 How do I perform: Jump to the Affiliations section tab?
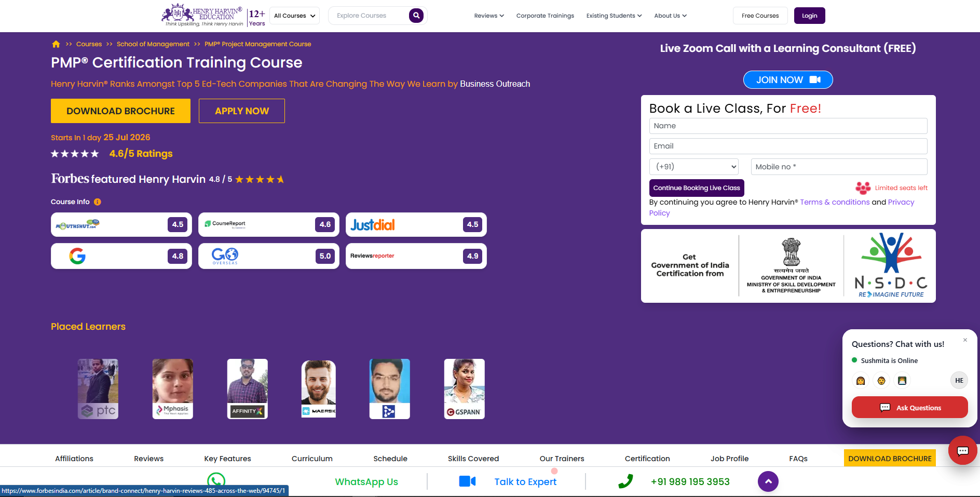click(x=74, y=459)
